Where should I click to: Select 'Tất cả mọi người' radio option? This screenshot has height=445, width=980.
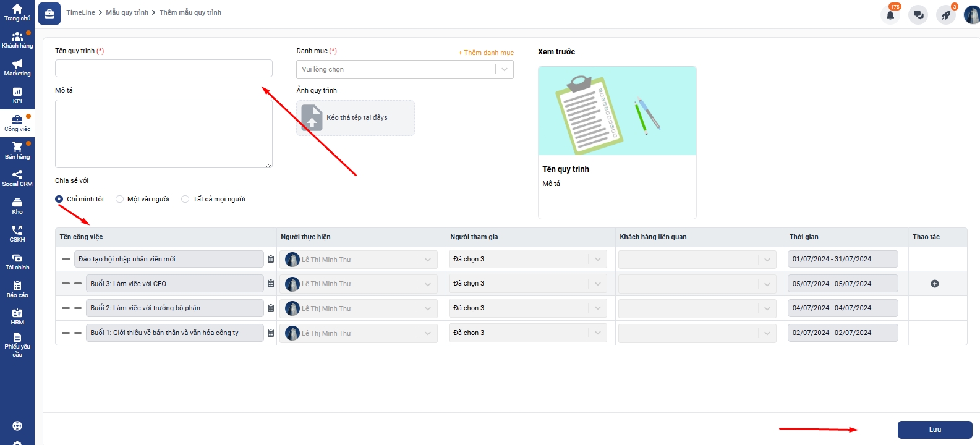[x=185, y=199]
